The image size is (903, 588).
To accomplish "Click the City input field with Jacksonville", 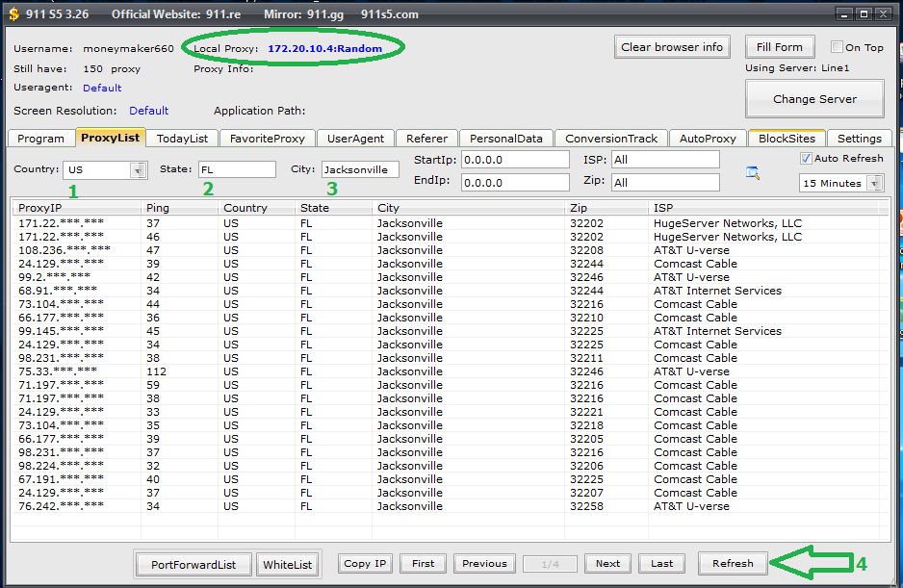I will tap(360, 169).
